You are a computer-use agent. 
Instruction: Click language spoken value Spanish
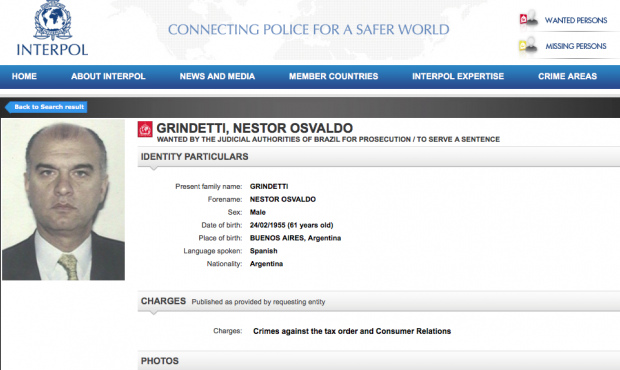(263, 251)
